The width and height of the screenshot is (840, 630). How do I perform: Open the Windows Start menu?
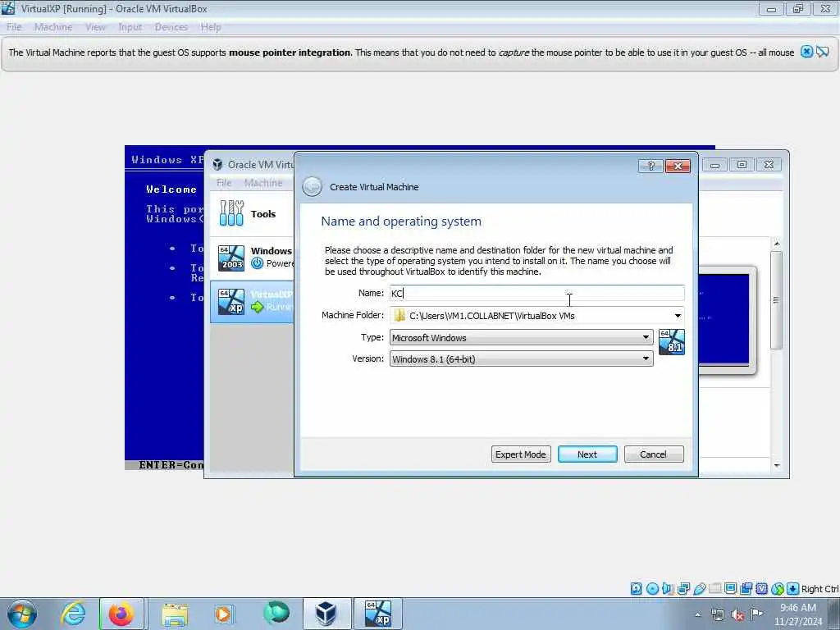click(22, 614)
